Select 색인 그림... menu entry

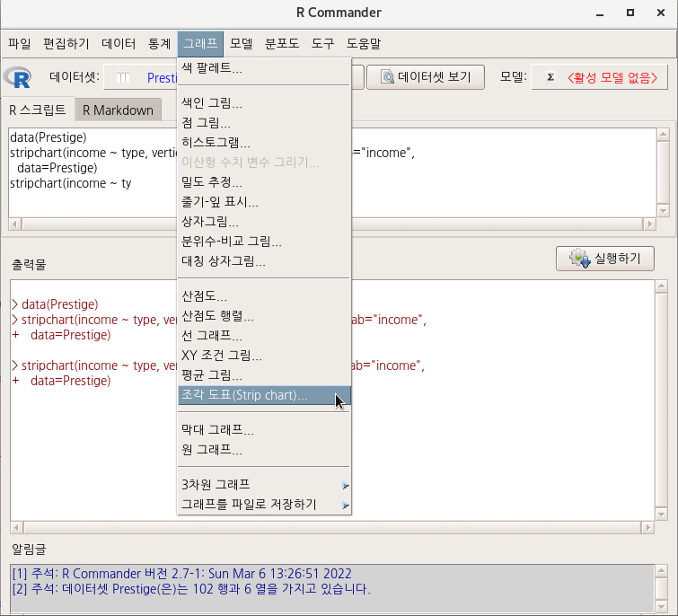coord(264,103)
